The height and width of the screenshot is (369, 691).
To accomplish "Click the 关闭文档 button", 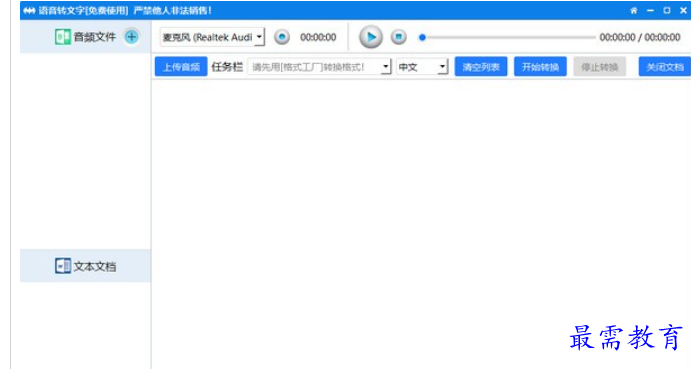I will click(x=665, y=67).
